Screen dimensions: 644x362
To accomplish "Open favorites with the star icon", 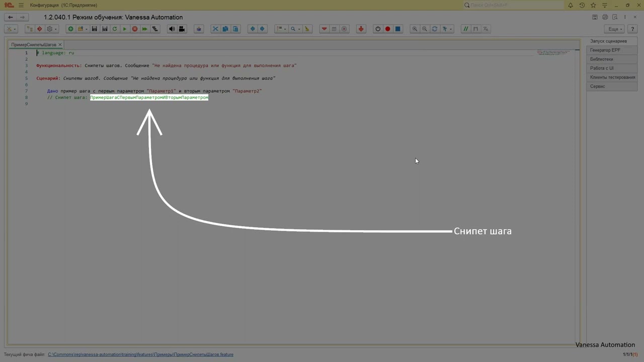I will tap(594, 5).
